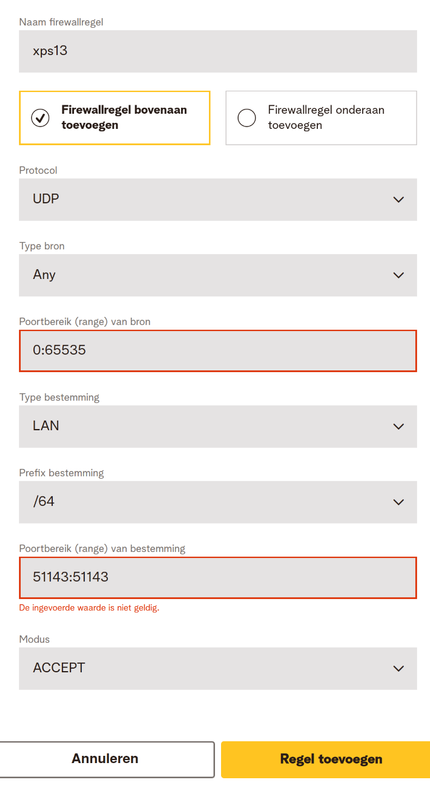The width and height of the screenshot is (430, 800).
Task: Focus the Naam firewallregel field with xps13
Action: 218,51
